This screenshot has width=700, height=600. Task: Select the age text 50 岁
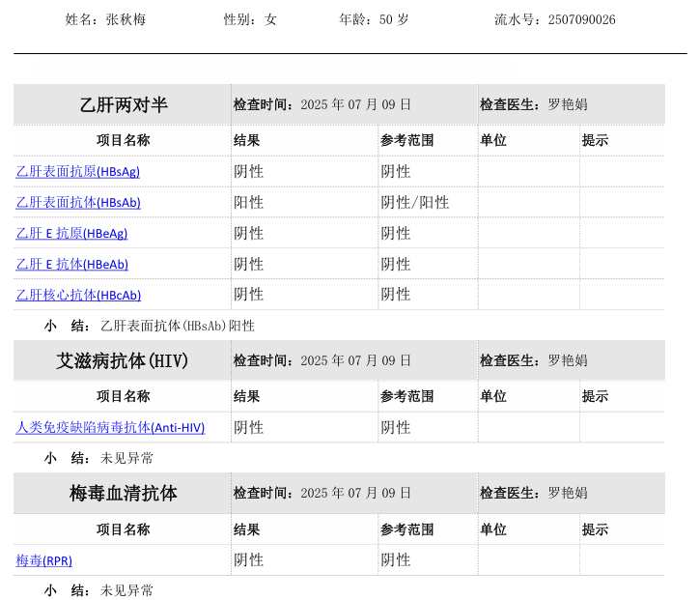point(393,19)
